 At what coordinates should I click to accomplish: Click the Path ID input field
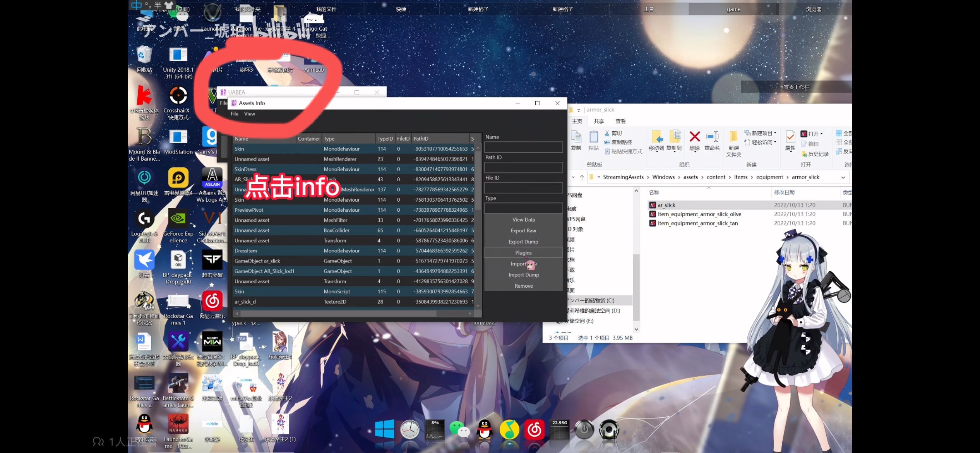tap(523, 168)
